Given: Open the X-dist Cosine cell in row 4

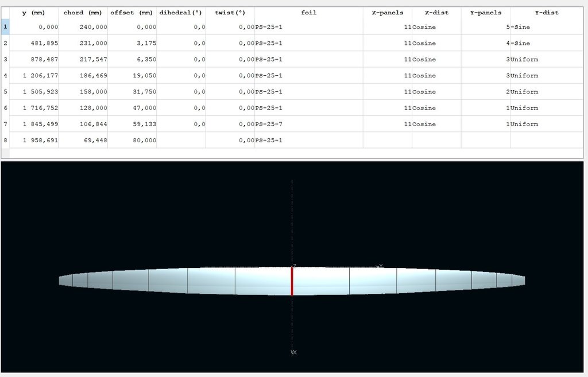Looking at the screenshot, I should pos(436,76).
